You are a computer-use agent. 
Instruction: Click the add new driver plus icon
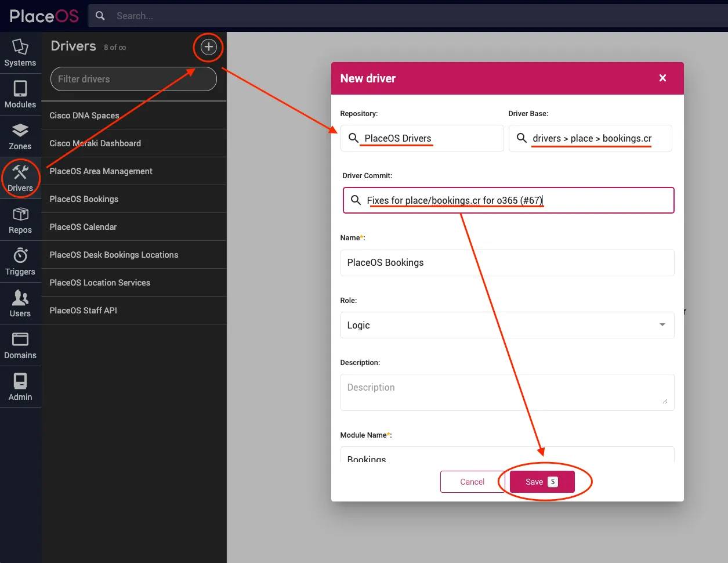[x=208, y=48]
